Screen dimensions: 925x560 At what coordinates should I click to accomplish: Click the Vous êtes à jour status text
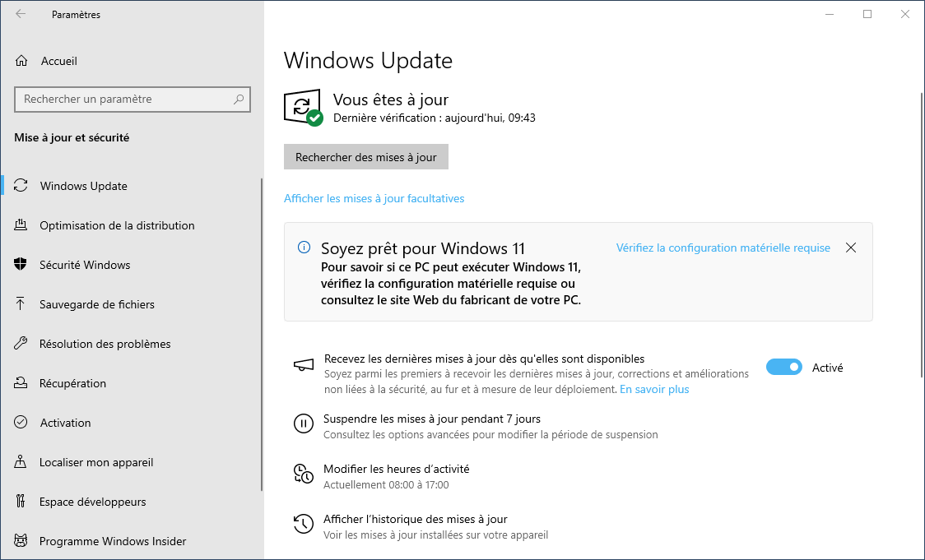coord(391,99)
